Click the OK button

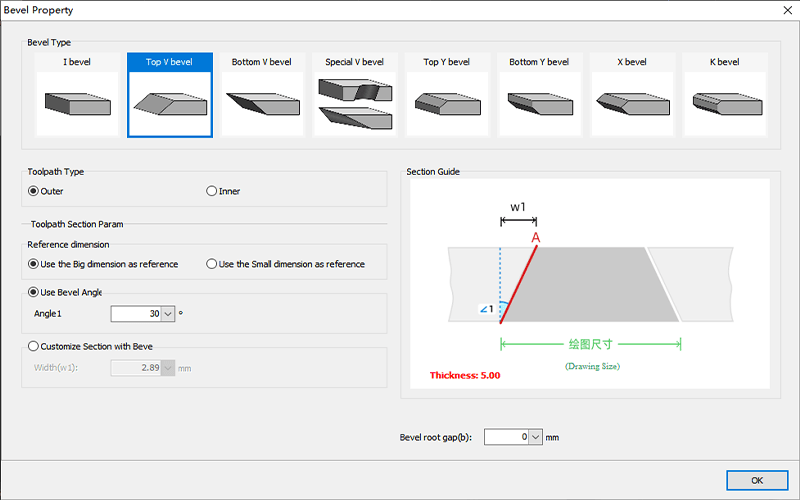(x=757, y=479)
